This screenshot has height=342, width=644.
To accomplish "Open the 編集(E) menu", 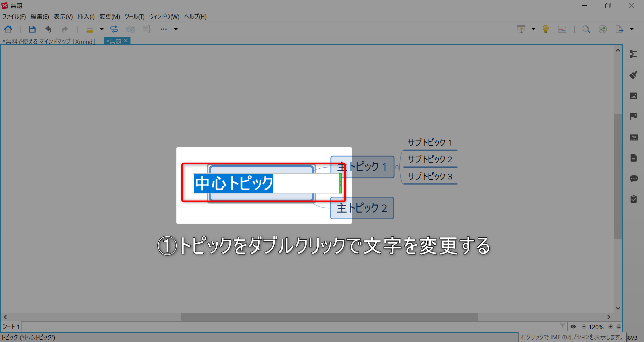I will (40, 16).
